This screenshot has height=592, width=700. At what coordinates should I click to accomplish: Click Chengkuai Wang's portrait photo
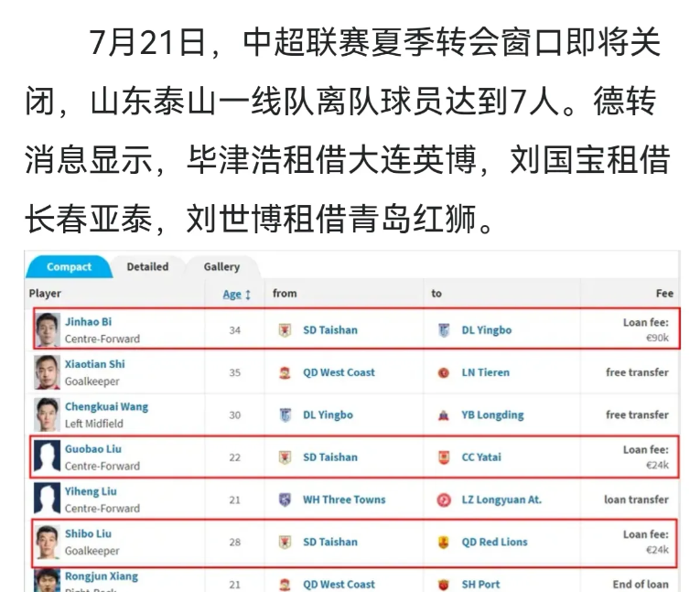pos(48,414)
